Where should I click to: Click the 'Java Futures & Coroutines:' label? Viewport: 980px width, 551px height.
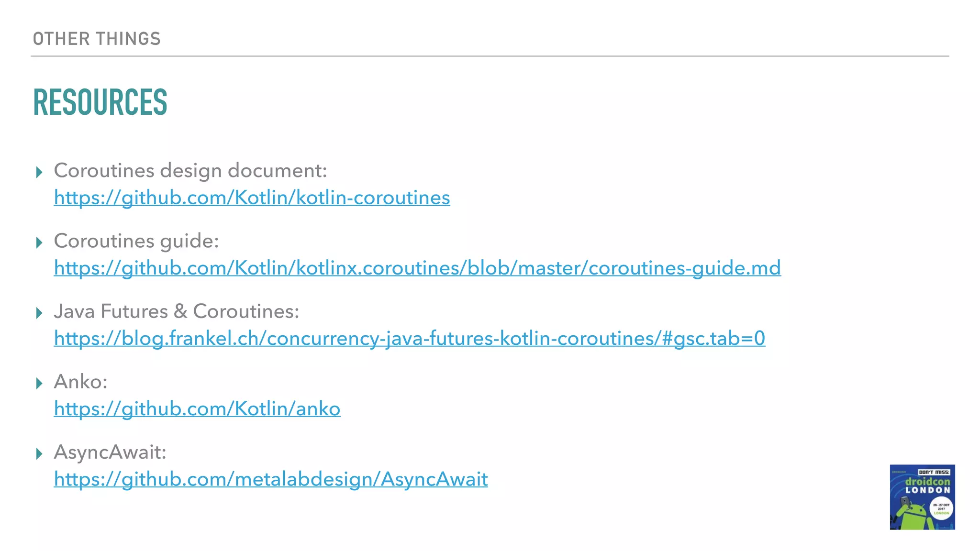click(176, 311)
